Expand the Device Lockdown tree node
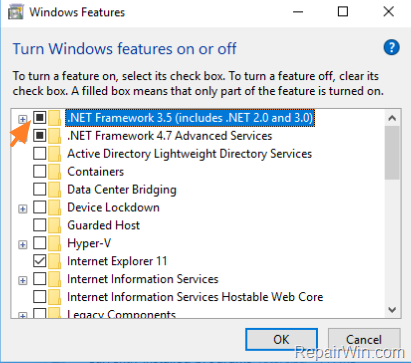411x363 pixels. point(23,209)
